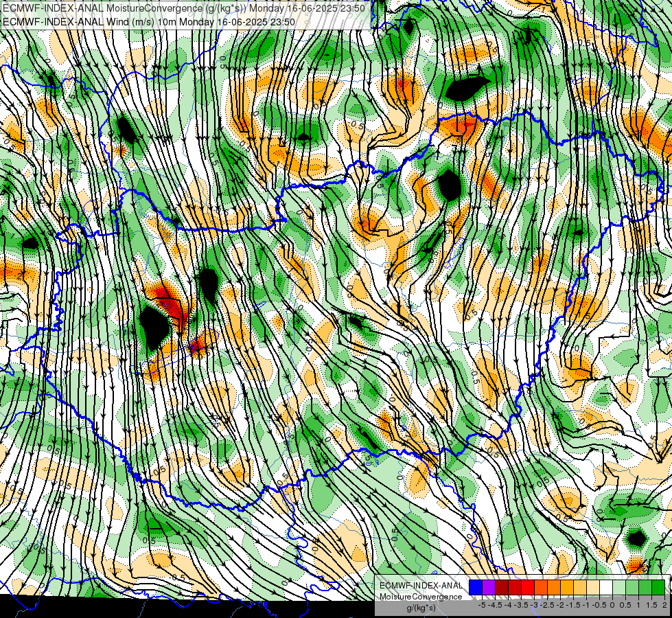Screen dimensions: 672x618
Task: Click the positive 2 legend tick label
Action: pos(664,605)
